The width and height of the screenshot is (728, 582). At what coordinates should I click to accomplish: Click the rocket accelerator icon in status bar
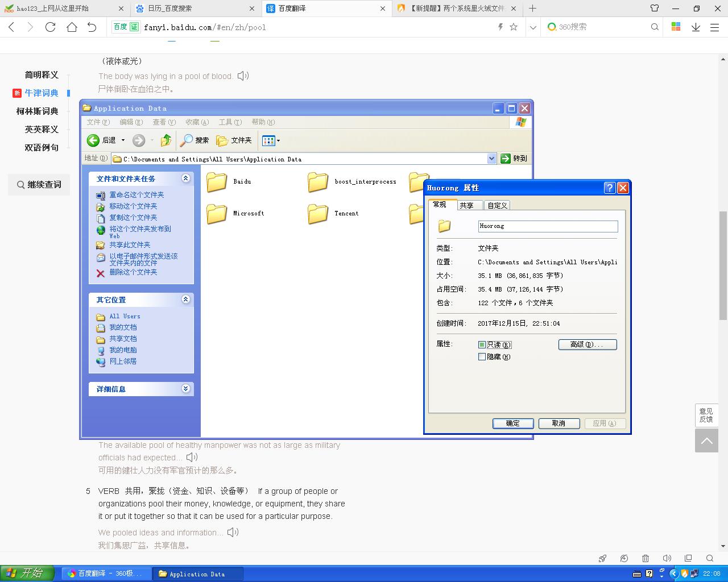click(603, 558)
